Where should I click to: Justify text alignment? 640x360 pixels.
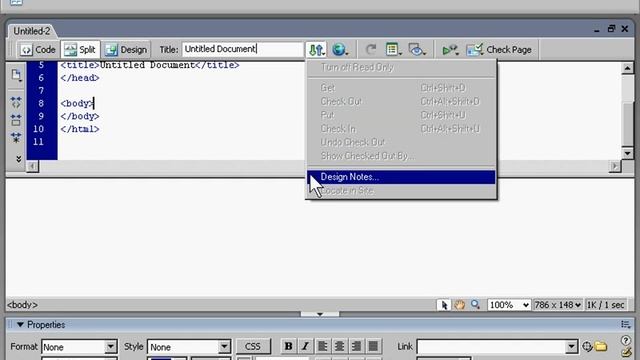click(x=373, y=346)
